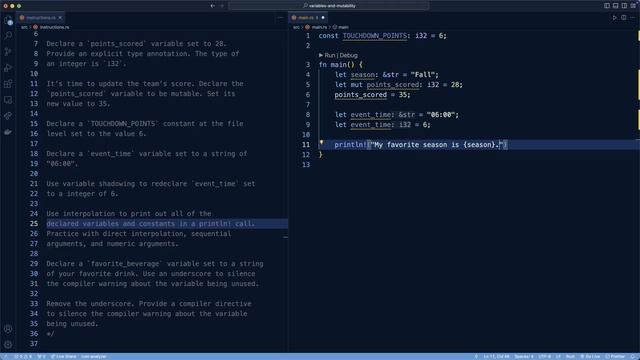The width and height of the screenshot is (640, 360).
Task: Click event_time on line 9
Action: pos(370,124)
